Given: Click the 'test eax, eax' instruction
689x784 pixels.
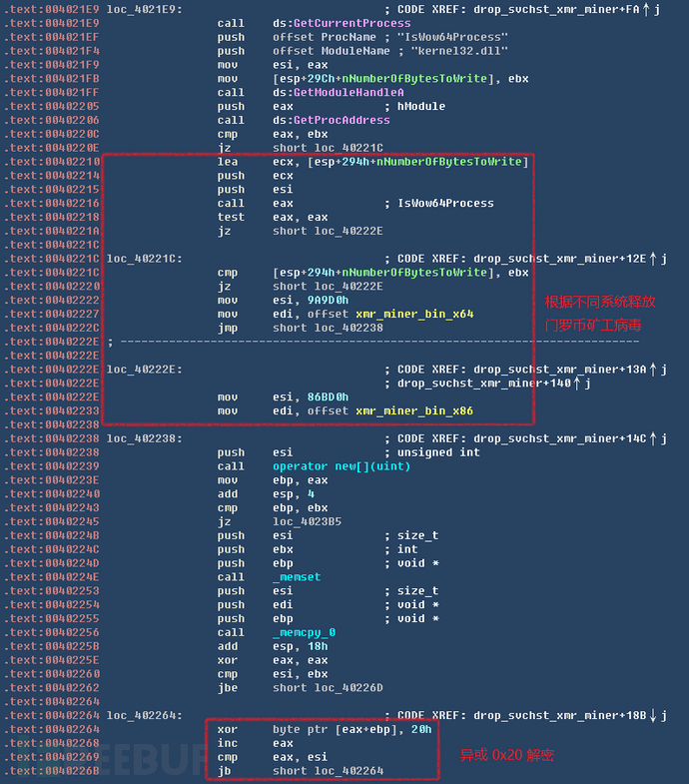Looking at the screenshot, I should [273, 217].
